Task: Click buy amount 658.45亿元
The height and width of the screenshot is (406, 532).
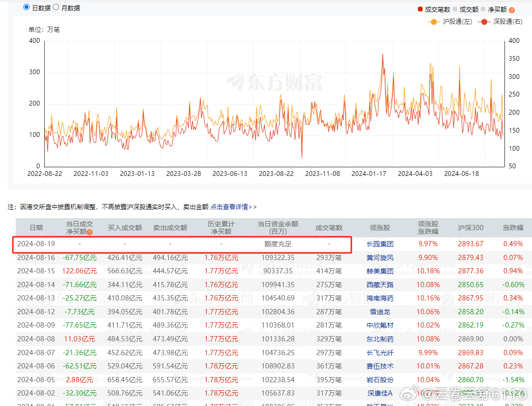Action: pyautogui.click(x=125, y=379)
